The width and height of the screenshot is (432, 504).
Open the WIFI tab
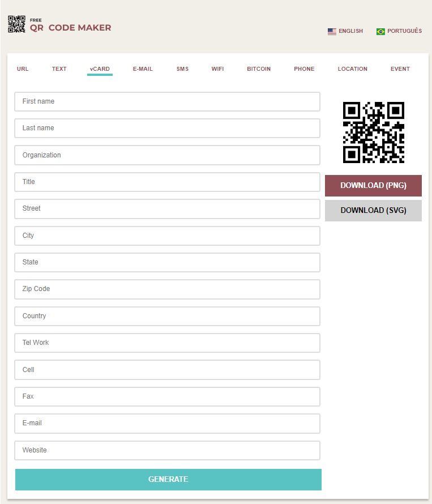pos(217,69)
